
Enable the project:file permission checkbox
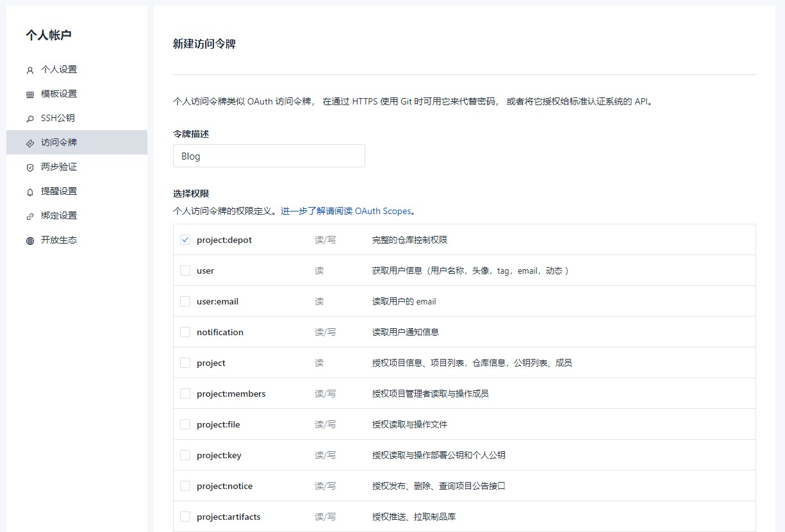pyautogui.click(x=185, y=424)
